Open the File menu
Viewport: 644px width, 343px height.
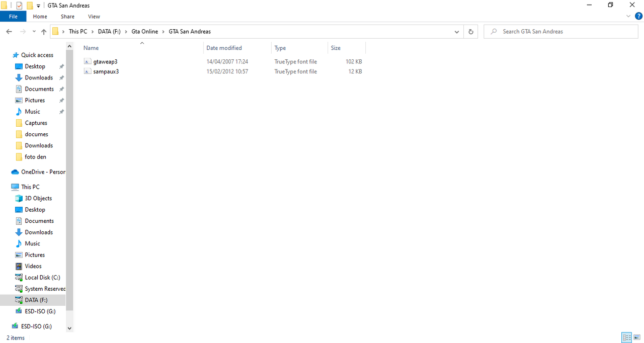[14, 16]
